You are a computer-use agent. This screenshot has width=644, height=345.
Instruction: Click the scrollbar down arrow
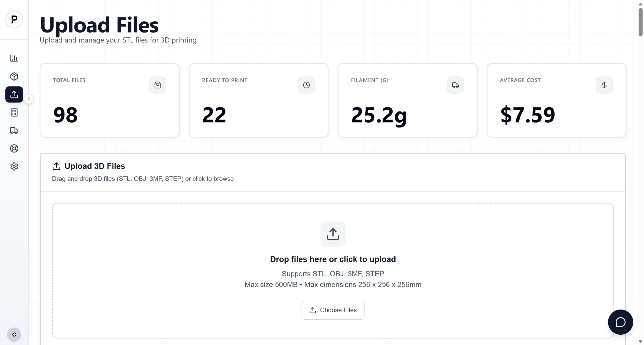tap(640, 341)
